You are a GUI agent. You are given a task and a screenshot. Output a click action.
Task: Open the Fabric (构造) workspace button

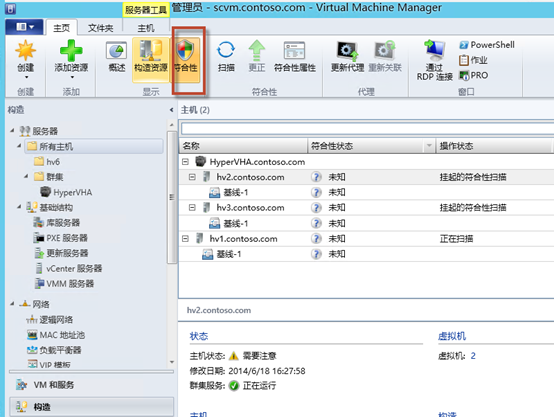coord(91,407)
